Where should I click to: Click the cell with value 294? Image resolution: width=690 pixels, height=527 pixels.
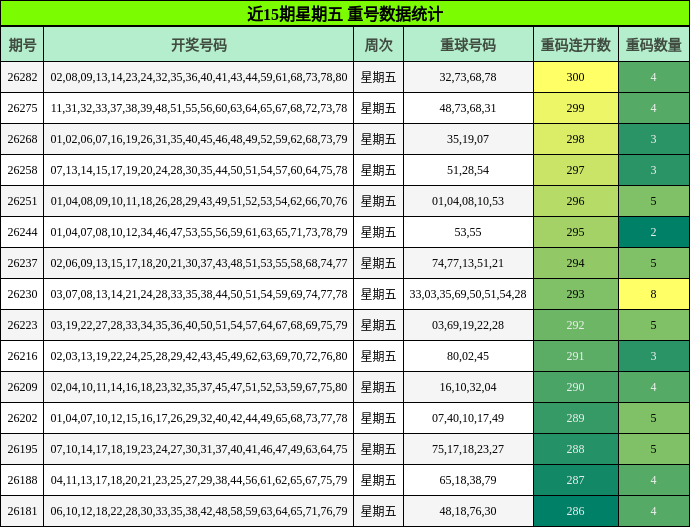[576, 263]
